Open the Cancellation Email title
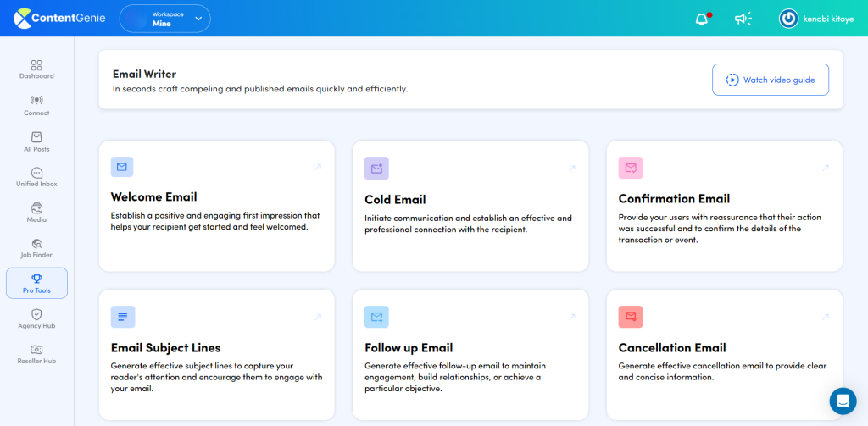868x426 pixels. point(672,348)
